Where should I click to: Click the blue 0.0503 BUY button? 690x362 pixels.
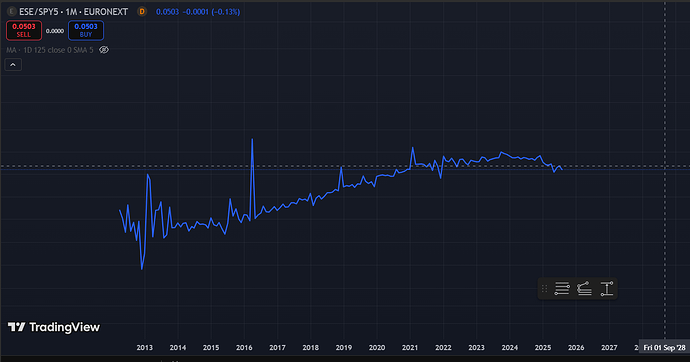tap(86, 30)
